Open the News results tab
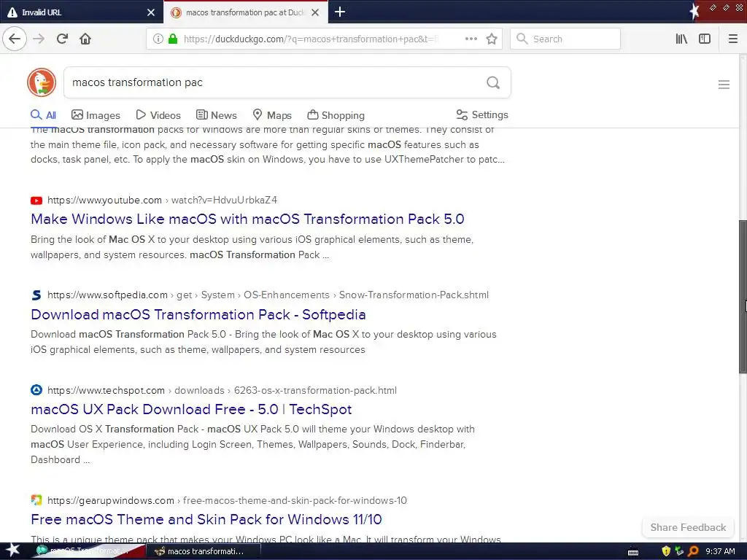Image resolution: width=747 pixels, height=560 pixels. (216, 114)
